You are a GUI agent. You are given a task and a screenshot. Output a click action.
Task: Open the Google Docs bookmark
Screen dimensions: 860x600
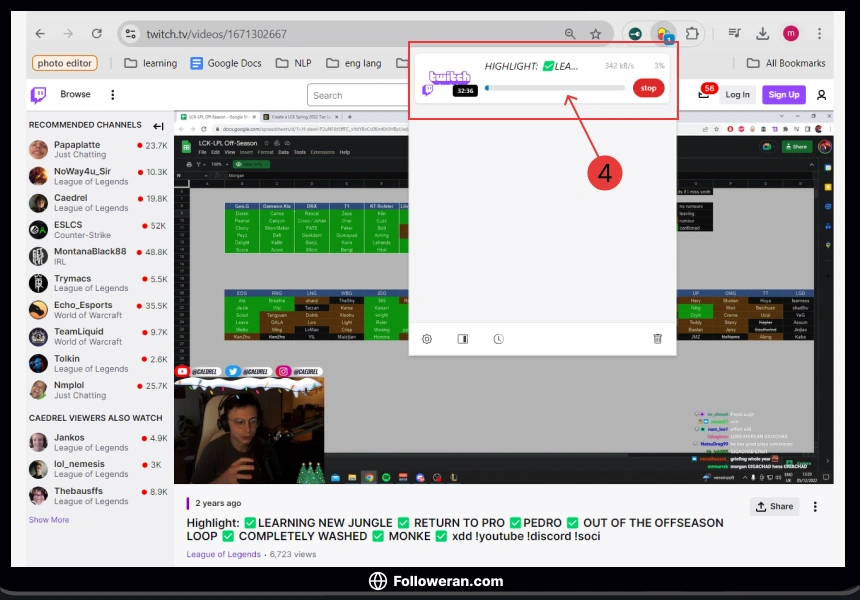pyautogui.click(x=226, y=63)
